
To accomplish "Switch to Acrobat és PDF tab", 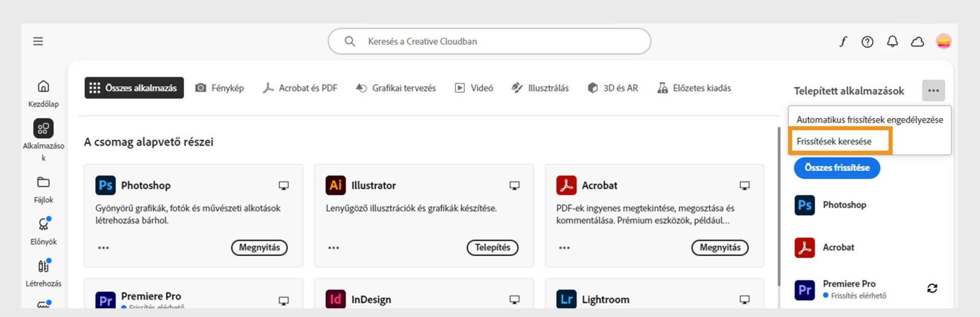I will [x=300, y=88].
